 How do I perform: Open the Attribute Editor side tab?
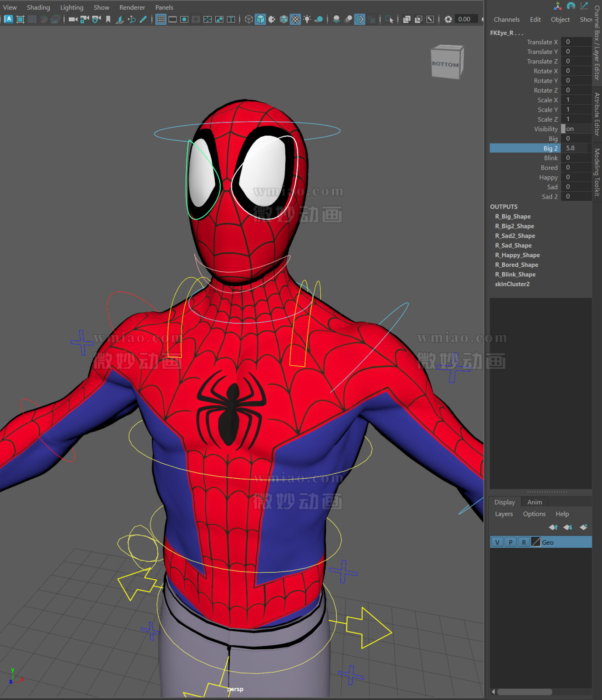(x=597, y=114)
